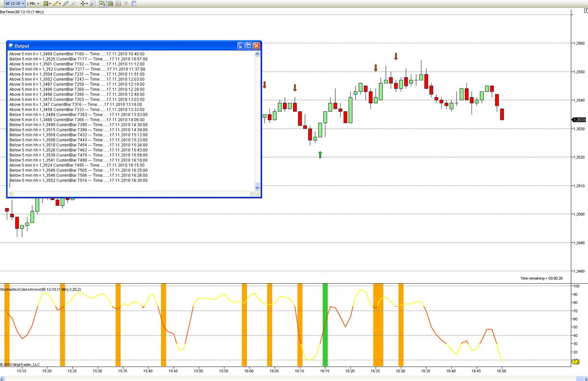Open the data series candlestick icon

(x=111, y=3)
